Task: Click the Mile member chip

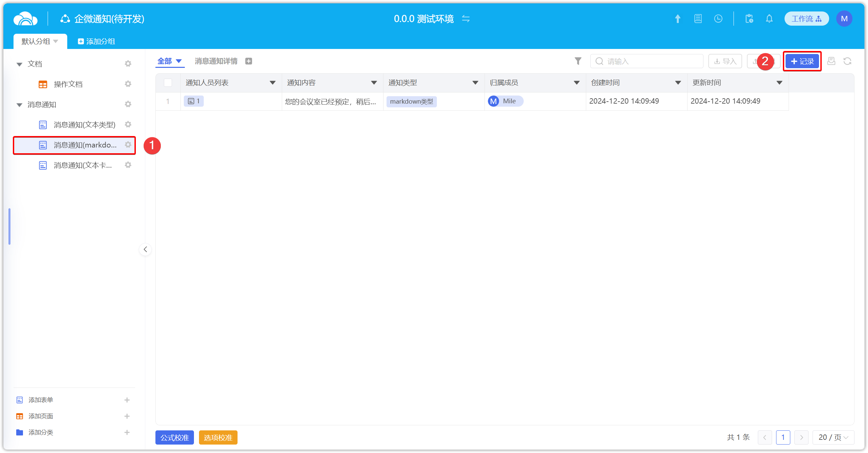Action: (x=505, y=101)
